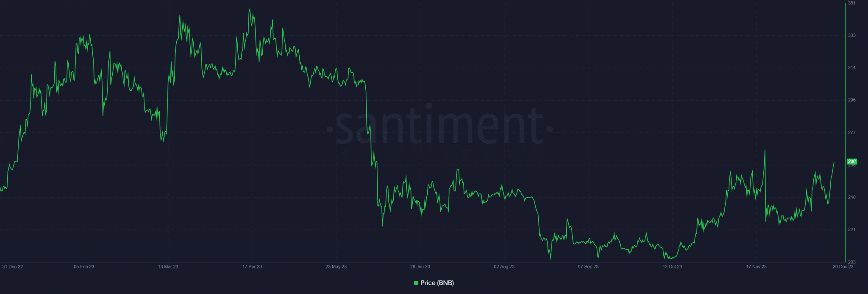Select the 31 Dec 22 date label
868x294 pixels.
13,267
